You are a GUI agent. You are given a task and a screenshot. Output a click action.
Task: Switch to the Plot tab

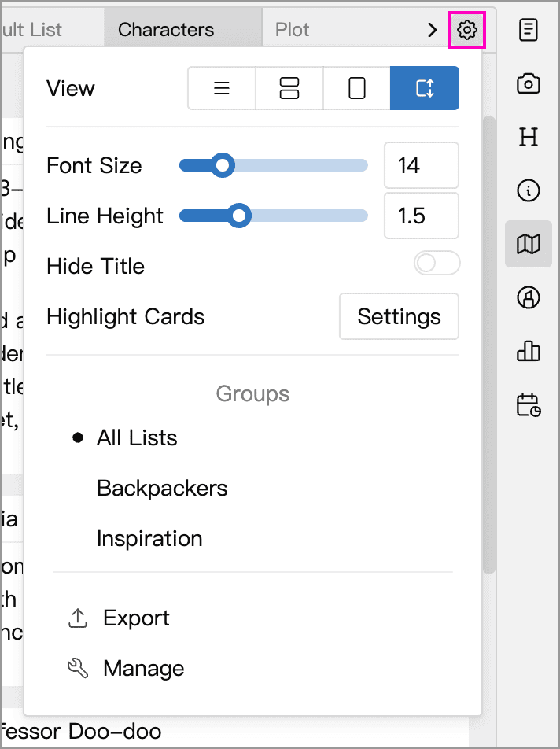tap(292, 30)
